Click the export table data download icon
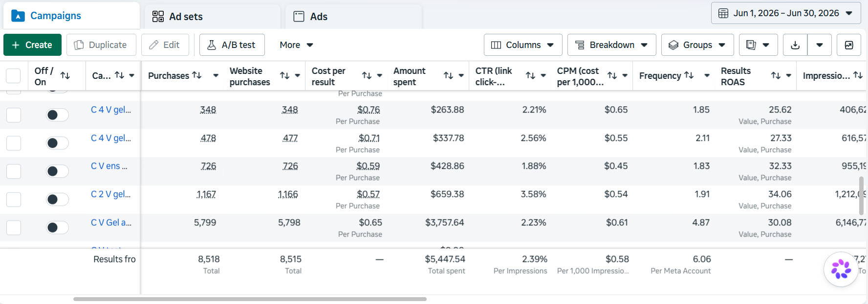 click(795, 45)
